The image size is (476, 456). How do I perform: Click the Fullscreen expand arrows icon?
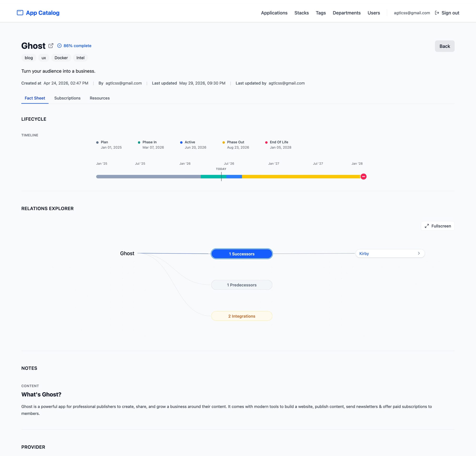(x=427, y=226)
